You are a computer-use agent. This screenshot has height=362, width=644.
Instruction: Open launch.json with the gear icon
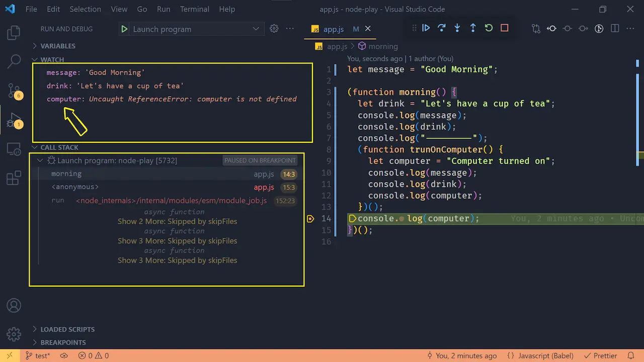[x=274, y=29]
